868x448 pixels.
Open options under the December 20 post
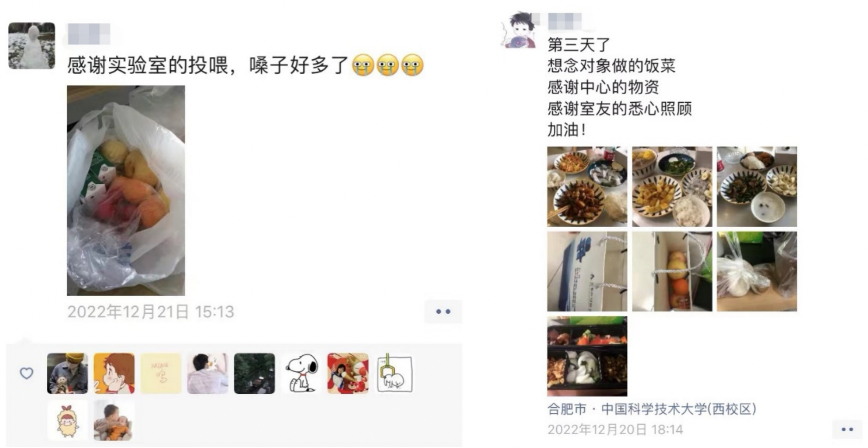pos(847,429)
